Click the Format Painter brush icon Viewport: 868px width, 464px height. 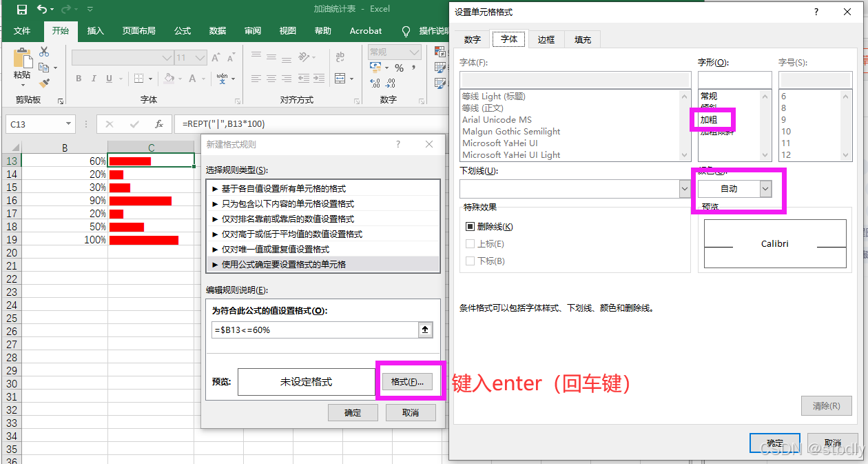pyautogui.click(x=45, y=83)
